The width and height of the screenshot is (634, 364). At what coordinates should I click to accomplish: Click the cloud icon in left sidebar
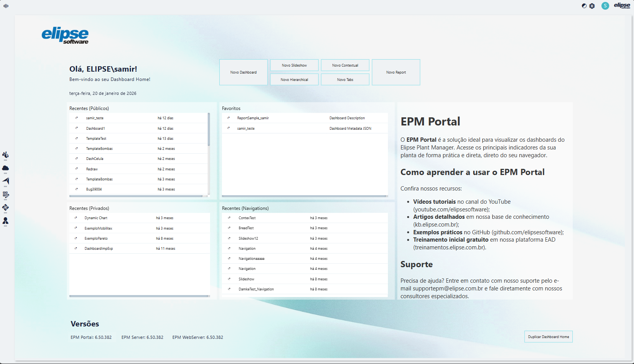(5, 168)
